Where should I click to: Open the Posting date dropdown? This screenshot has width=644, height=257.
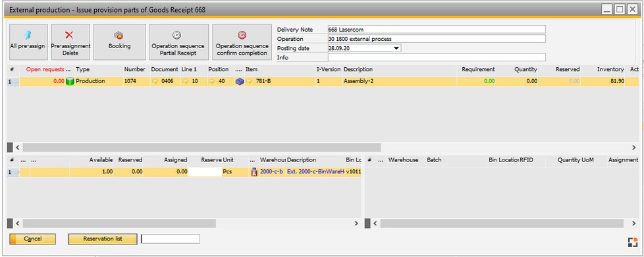pos(396,48)
